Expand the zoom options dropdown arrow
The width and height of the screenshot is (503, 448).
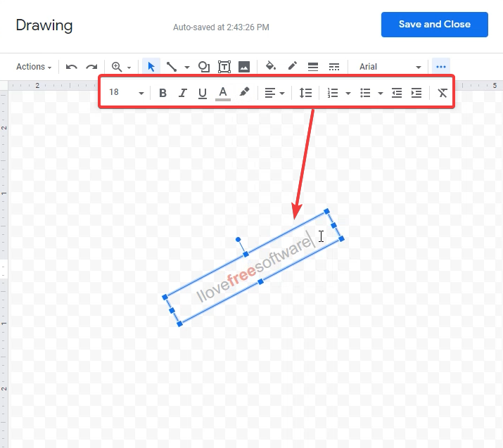(129, 68)
